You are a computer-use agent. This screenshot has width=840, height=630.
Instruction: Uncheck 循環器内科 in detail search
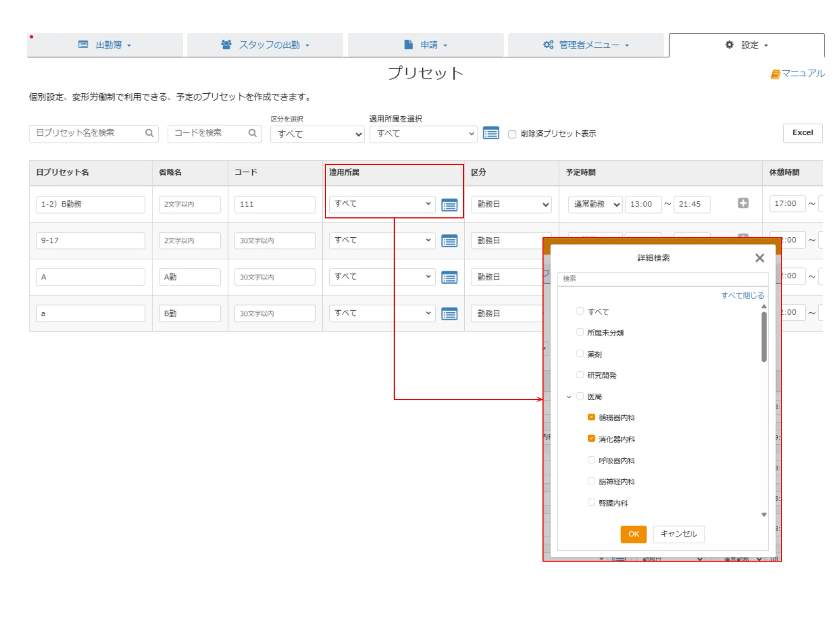tap(591, 417)
